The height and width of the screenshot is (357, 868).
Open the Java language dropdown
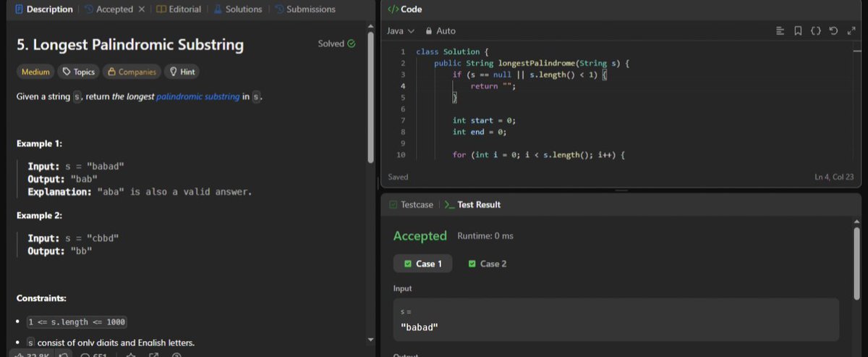pos(400,31)
